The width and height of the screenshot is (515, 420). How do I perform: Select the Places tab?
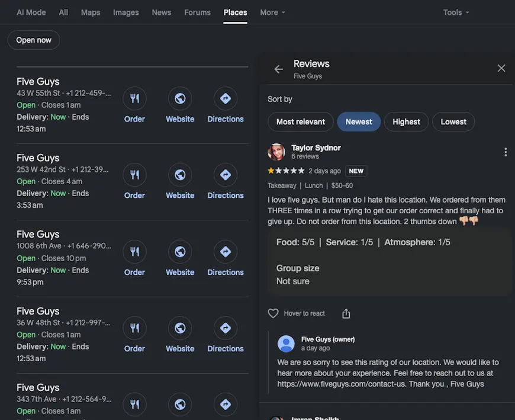click(235, 12)
